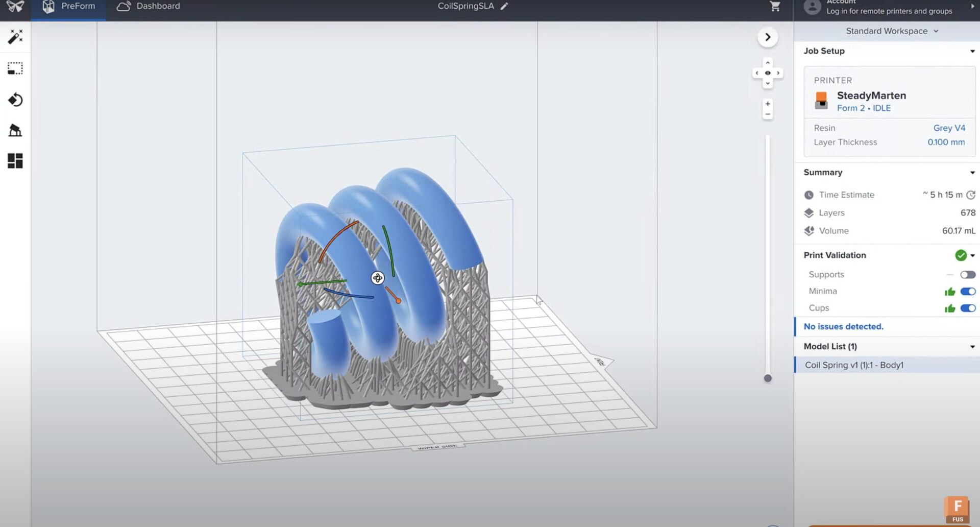Click the zoom in plus button
The image size is (980, 527).
point(768,104)
